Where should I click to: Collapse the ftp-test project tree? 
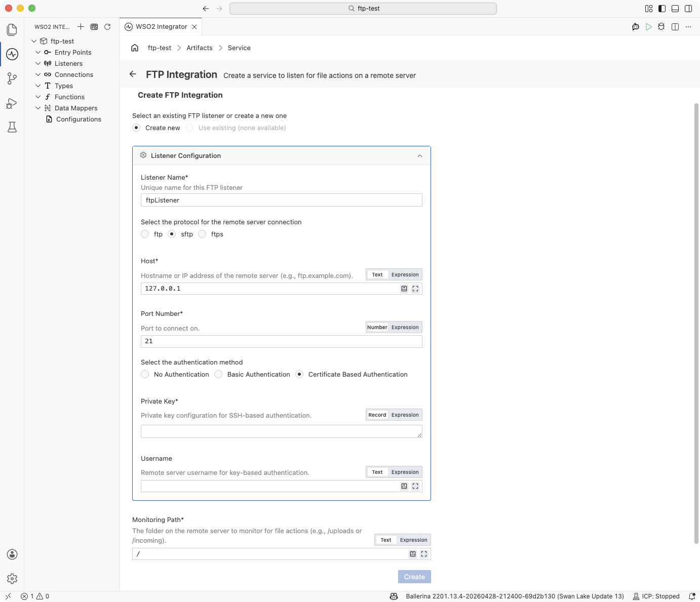coord(34,41)
